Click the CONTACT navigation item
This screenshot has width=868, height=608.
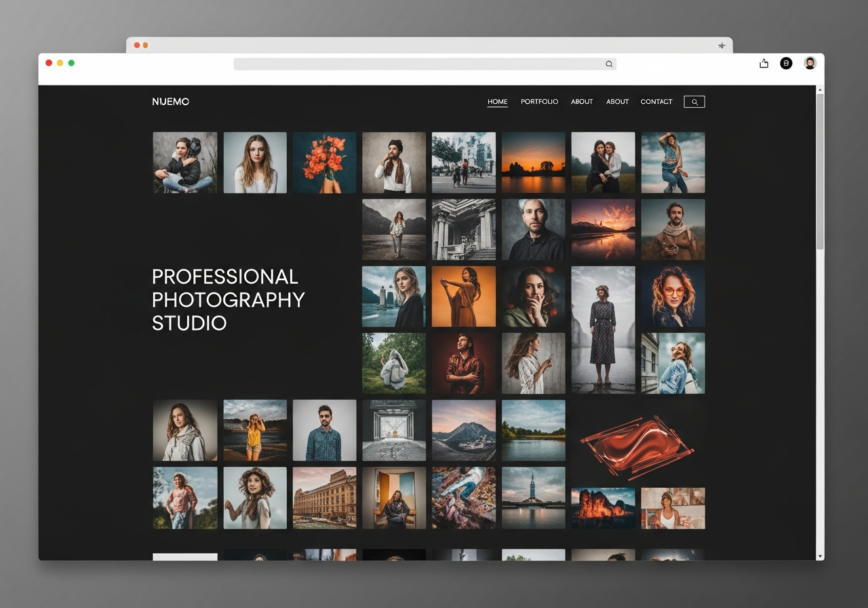coord(656,101)
